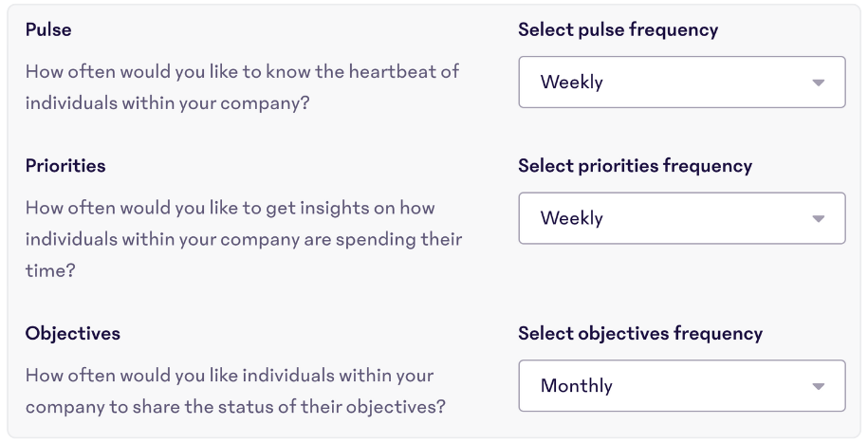Open the pulse frequency dropdown arrow
868x443 pixels.
[x=818, y=83]
